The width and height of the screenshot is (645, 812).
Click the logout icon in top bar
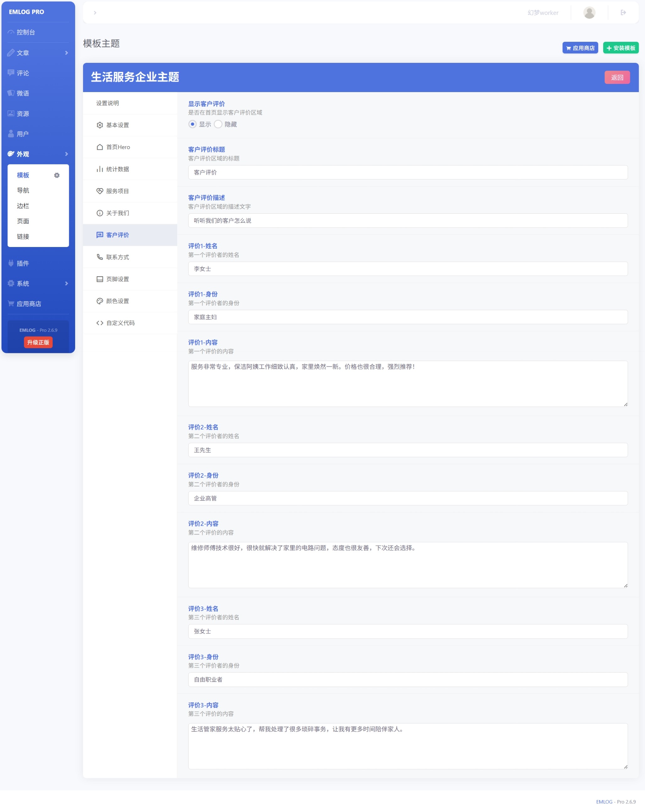[623, 13]
